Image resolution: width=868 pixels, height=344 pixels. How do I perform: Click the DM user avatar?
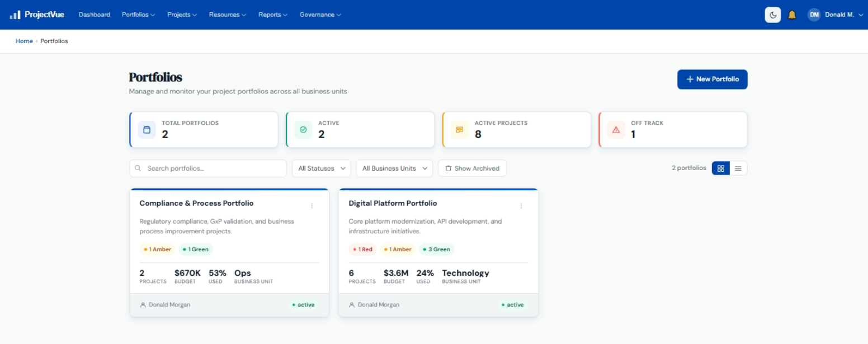tap(814, 15)
